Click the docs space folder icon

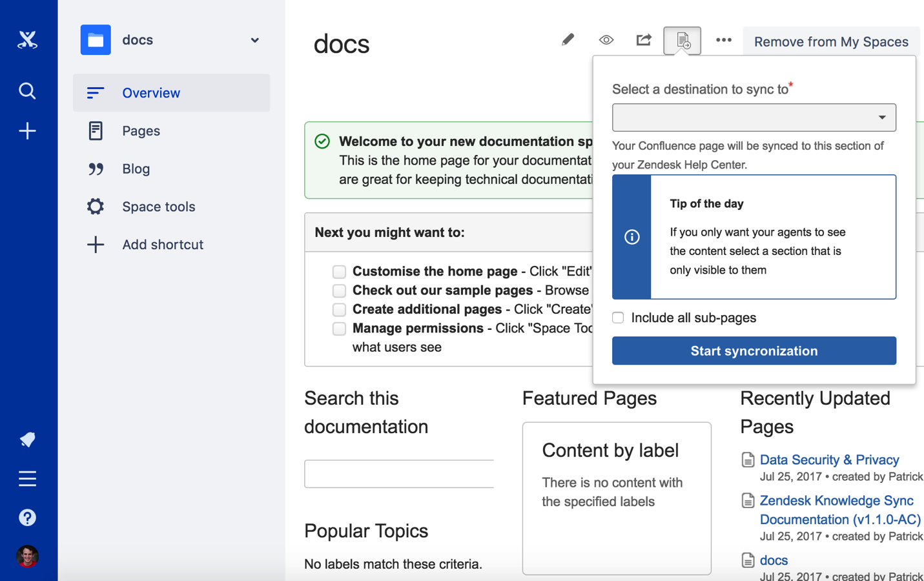(96, 40)
